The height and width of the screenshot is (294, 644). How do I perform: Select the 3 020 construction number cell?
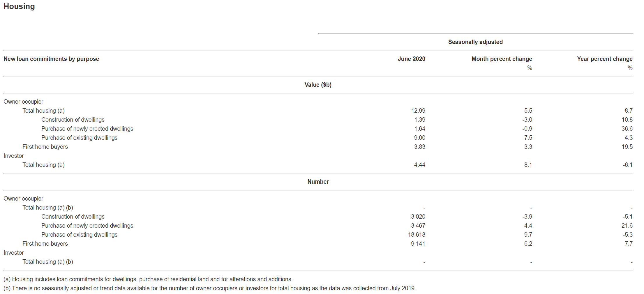pos(418,217)
